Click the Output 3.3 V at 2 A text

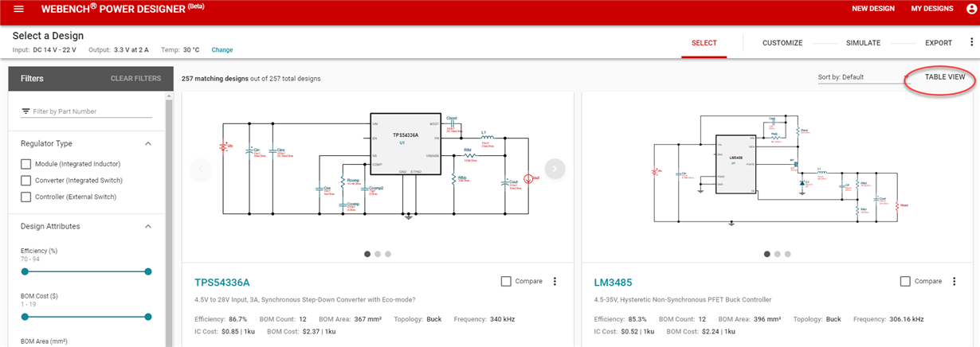[120, 50]
